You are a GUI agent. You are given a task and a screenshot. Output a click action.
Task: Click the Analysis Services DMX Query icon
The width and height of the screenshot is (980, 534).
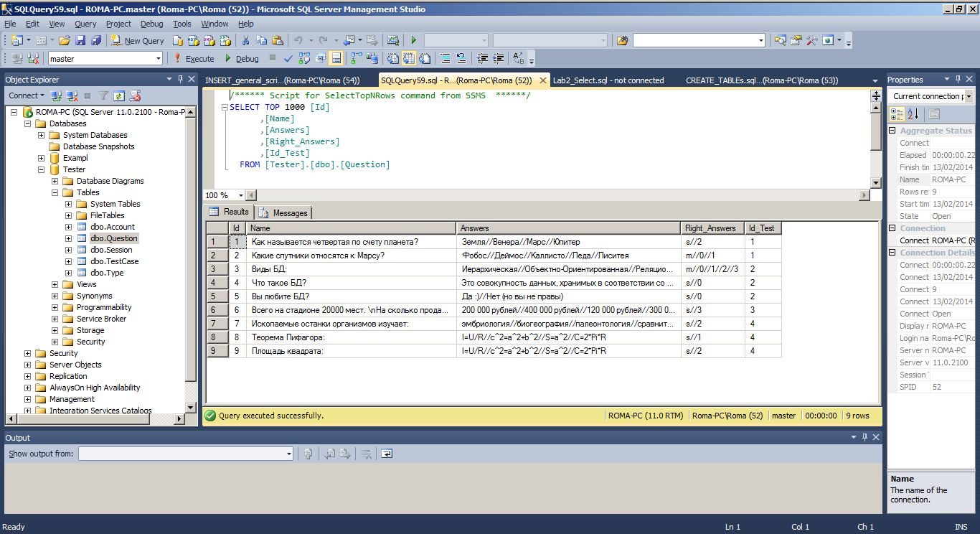[x=209, y=41]
